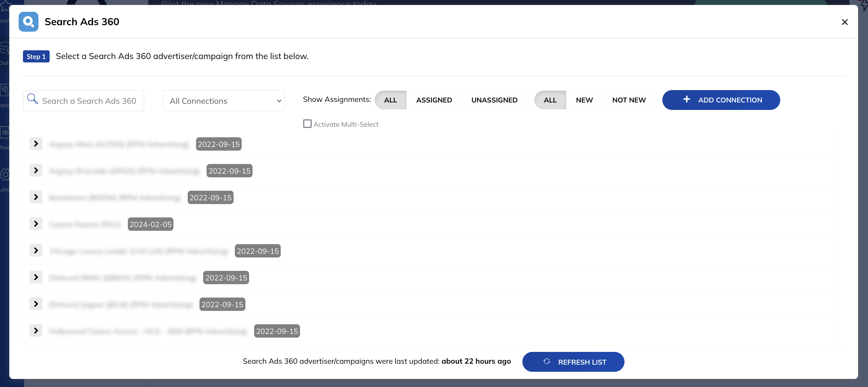
Task: Expand the first advertiser row dated 2022-09-15
Action: pyautogui.click(x=36, y=144)
